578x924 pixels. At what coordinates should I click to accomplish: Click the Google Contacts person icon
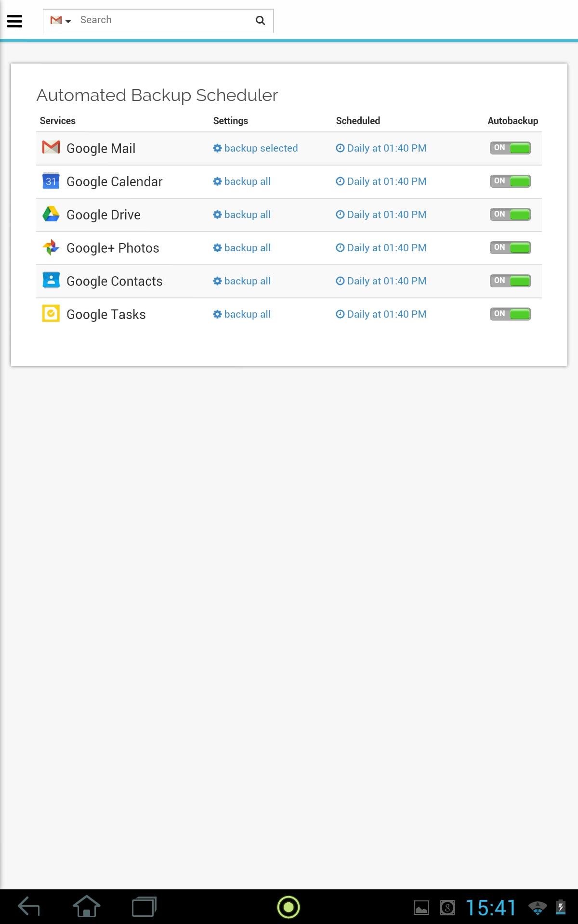51,280
